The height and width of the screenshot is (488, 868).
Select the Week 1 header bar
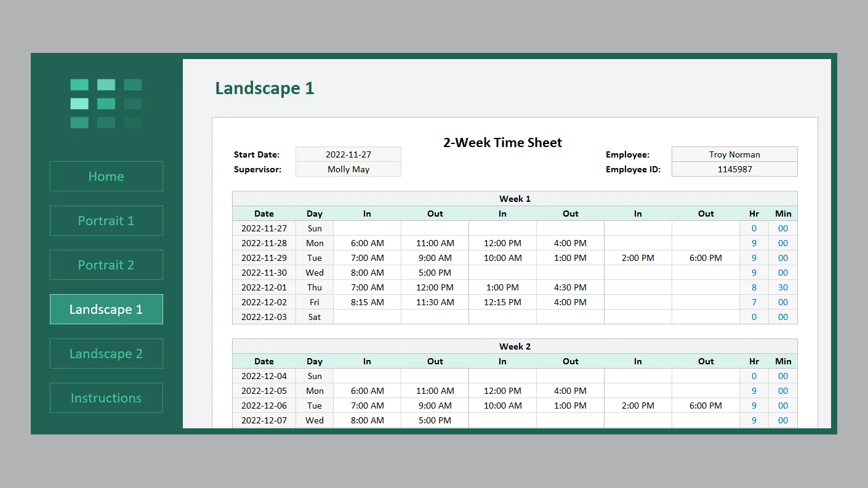515,199
